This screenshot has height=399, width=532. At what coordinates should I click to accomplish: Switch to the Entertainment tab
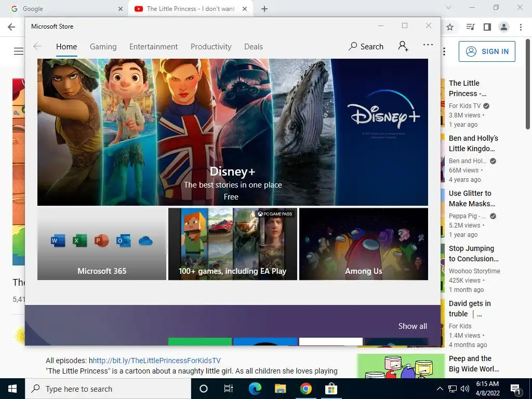[153, 47]
